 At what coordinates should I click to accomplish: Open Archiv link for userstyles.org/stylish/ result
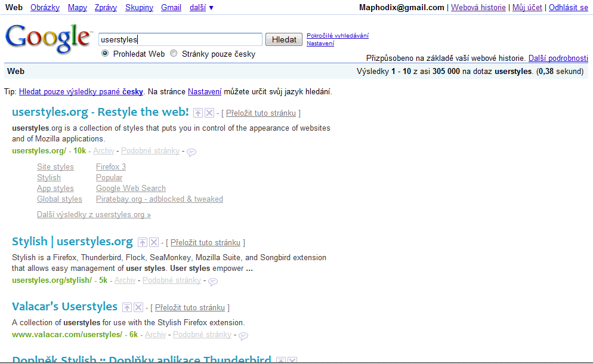pyautogui.click(x=125, y=280)
